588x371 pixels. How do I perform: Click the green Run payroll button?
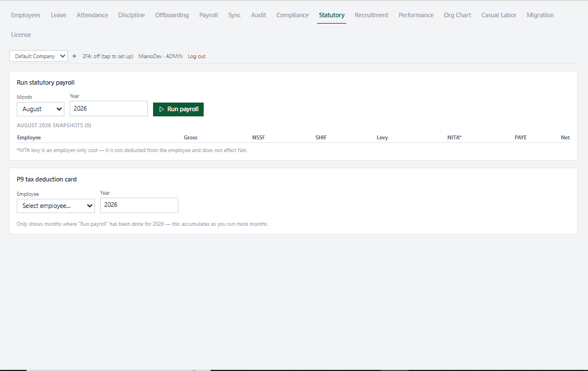tap(178, 109)
